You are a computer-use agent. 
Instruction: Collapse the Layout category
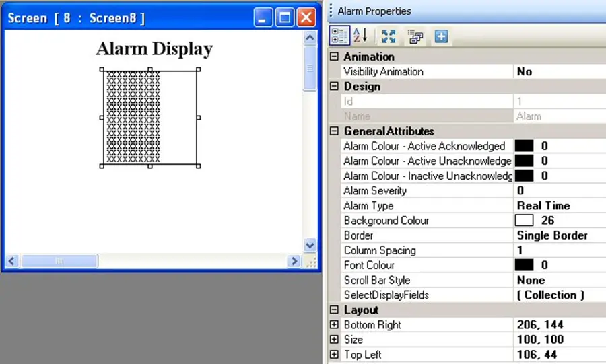pyautogui.click(x=334, y=310)
